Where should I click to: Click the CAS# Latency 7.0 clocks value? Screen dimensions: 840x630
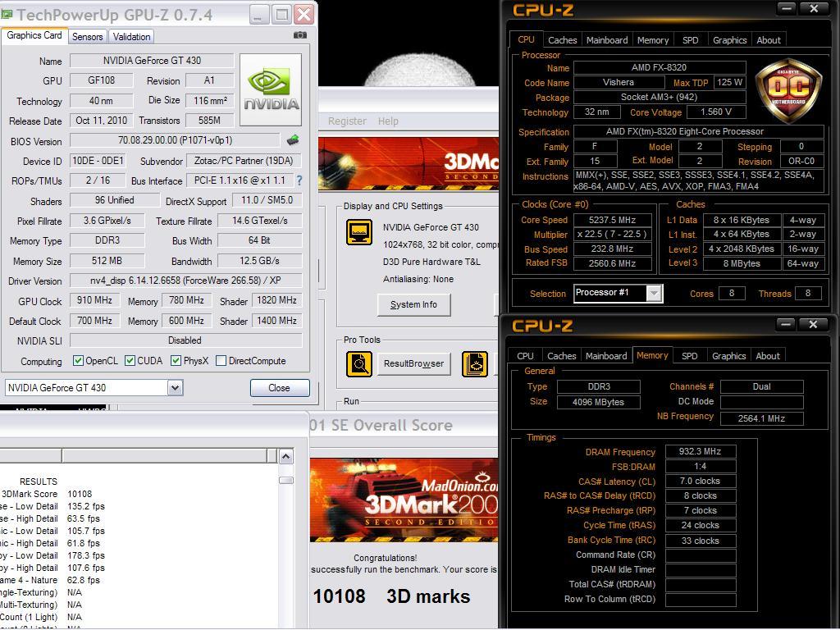pos(701,481)
